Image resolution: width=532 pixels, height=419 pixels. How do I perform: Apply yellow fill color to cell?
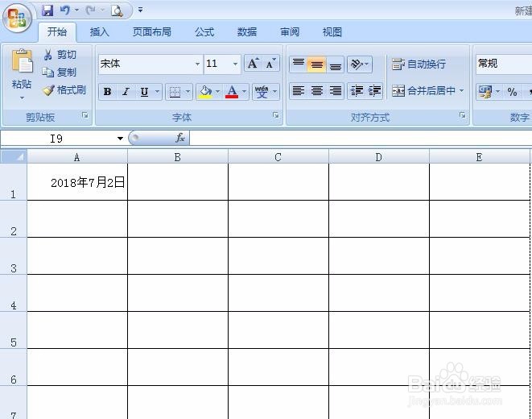tap(205, 92)
